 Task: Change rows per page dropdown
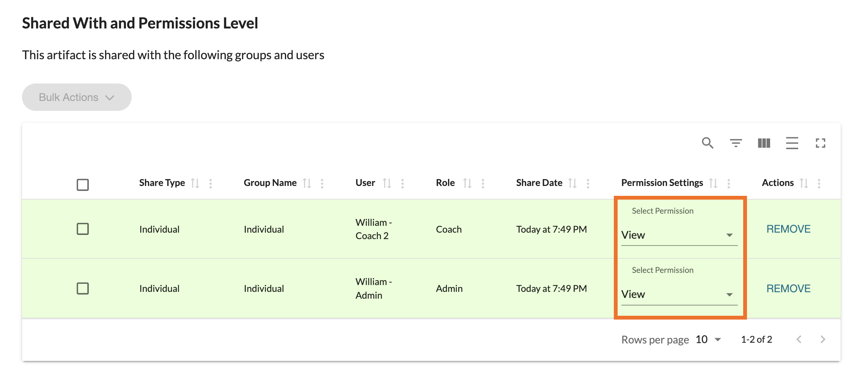[708, 339]
